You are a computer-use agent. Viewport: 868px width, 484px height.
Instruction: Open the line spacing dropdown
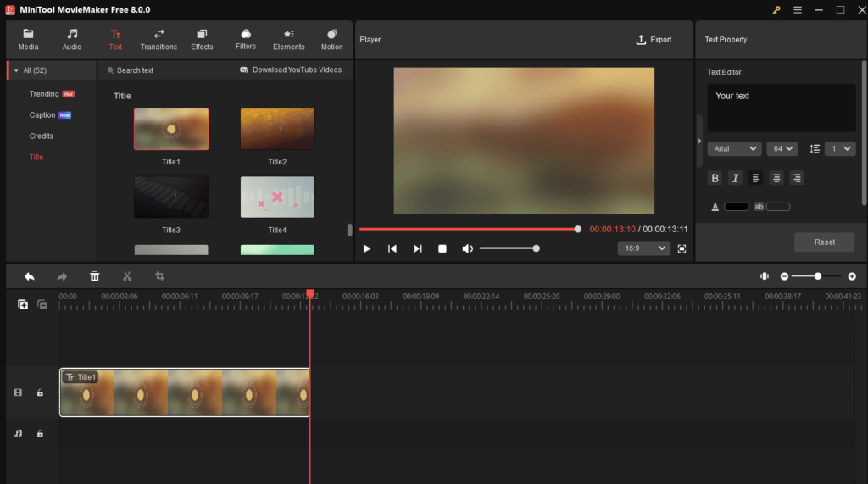click(840, 149)
